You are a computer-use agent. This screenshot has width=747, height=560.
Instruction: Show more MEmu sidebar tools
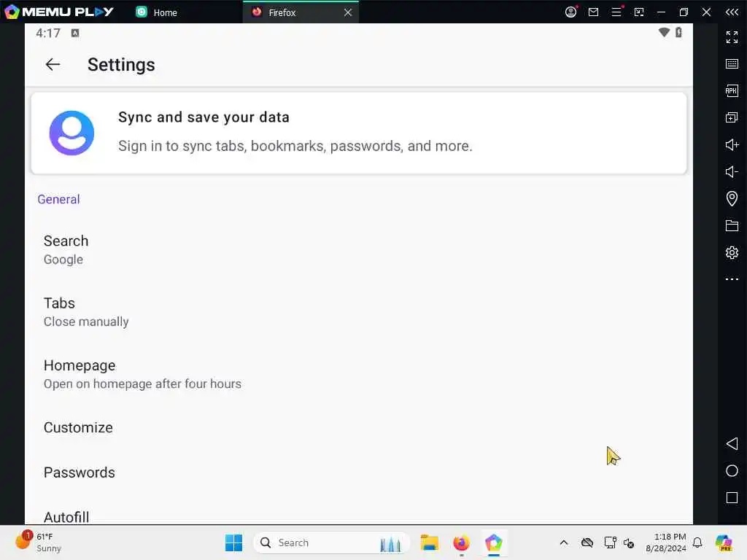pyautogui.click(x=732, y=279)
